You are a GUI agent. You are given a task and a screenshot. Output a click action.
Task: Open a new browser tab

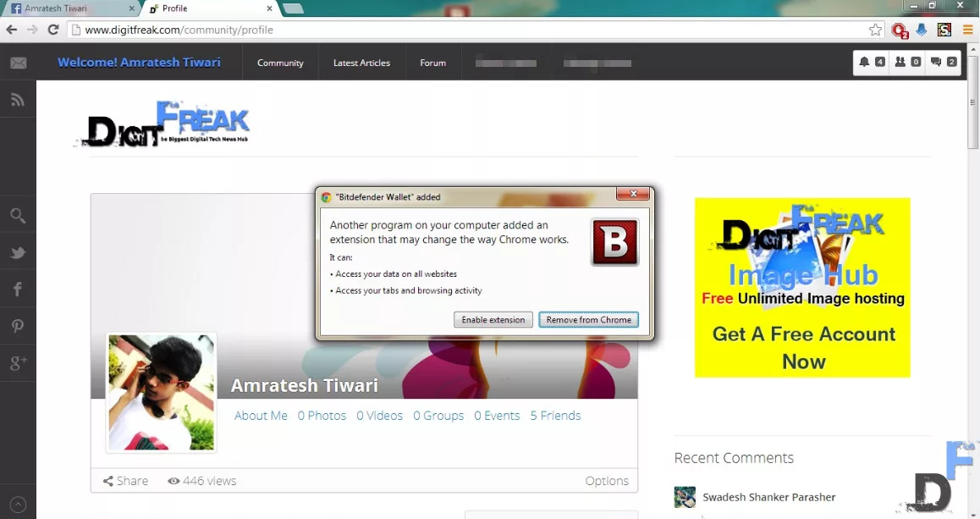point(293,8)
